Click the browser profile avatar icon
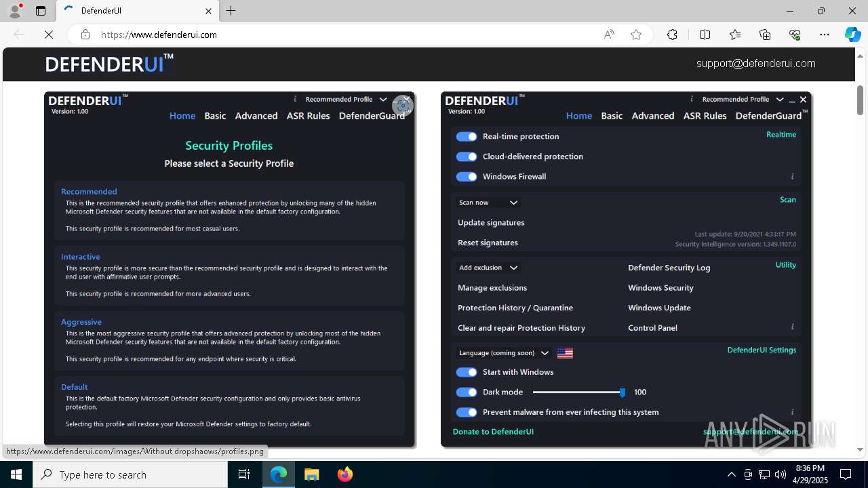The height and width of the screenshot is (488, 868). [x=15, y=11]
